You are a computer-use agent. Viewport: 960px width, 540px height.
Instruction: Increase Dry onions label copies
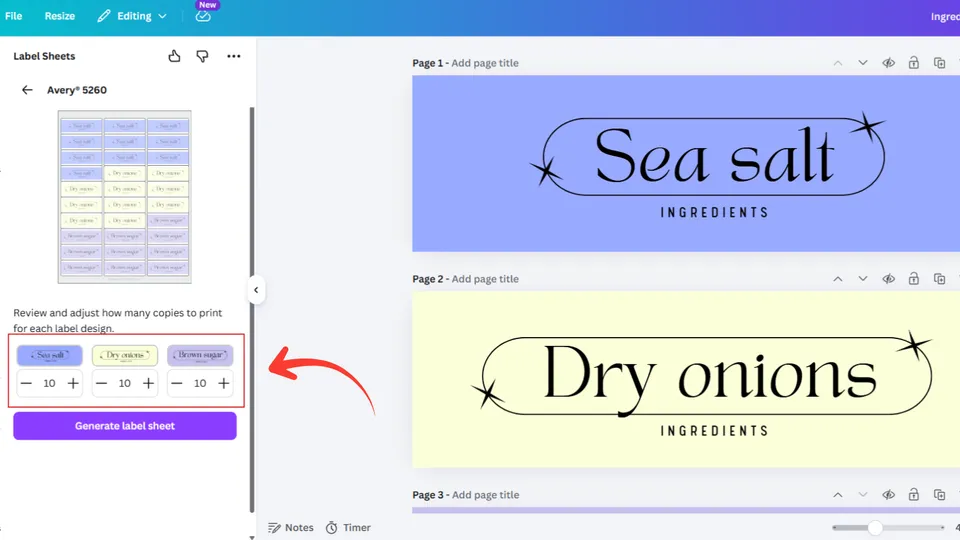(x=148, y=383)
